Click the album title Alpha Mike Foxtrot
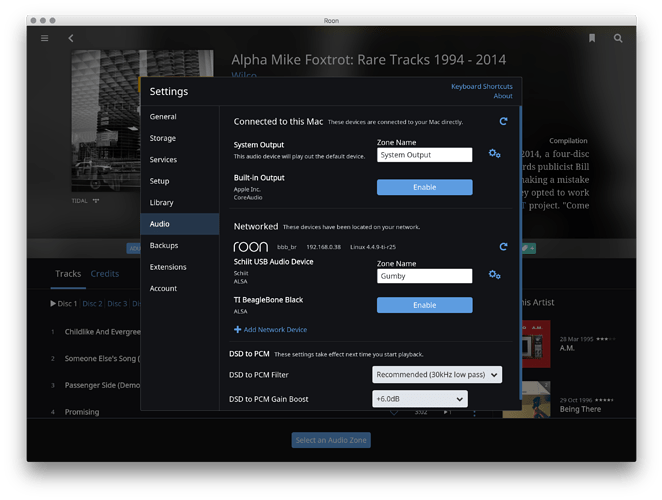The height and width of the screenshot is (500, 662). click(x=369, y=60)
